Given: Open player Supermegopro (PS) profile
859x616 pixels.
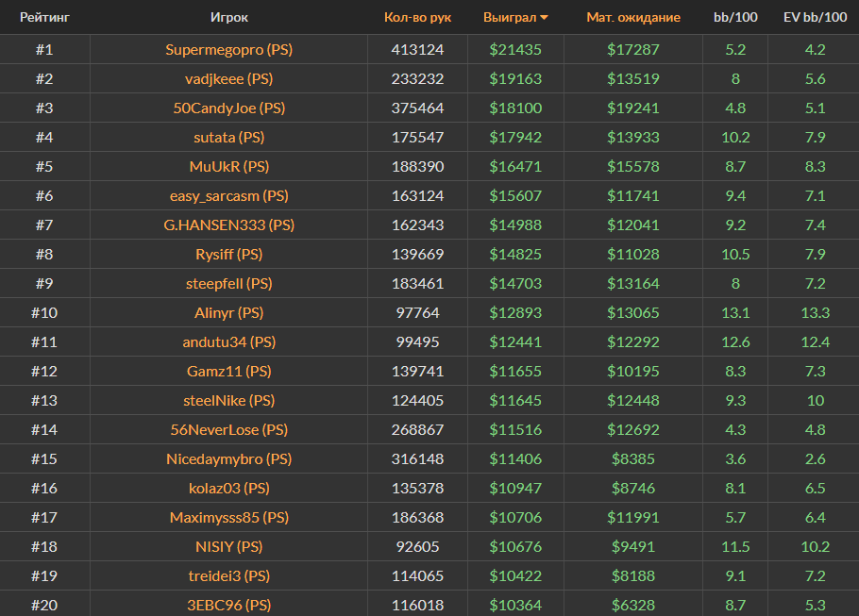Looking at the screenshot, I should pyautogui.click(x=228, y=49).
